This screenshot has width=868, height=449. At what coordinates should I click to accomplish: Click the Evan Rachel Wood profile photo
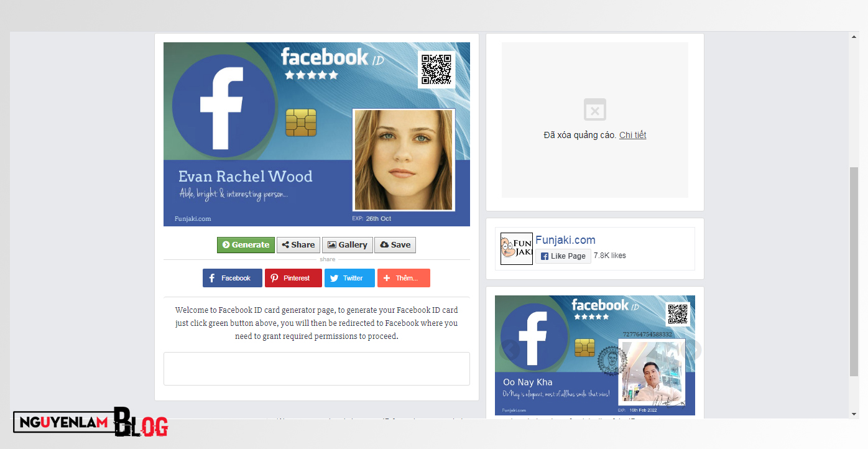coord(404,160)
